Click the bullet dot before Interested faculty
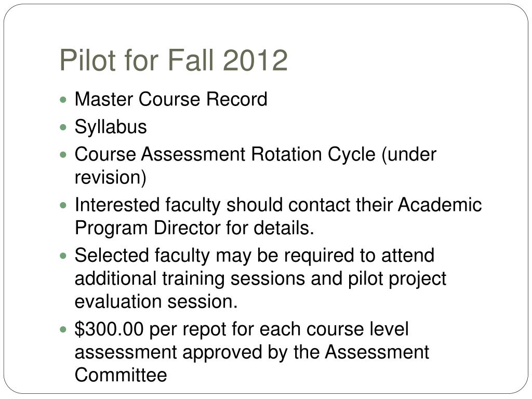This screenshot has height=399, width=532. [x=63, y=206]
